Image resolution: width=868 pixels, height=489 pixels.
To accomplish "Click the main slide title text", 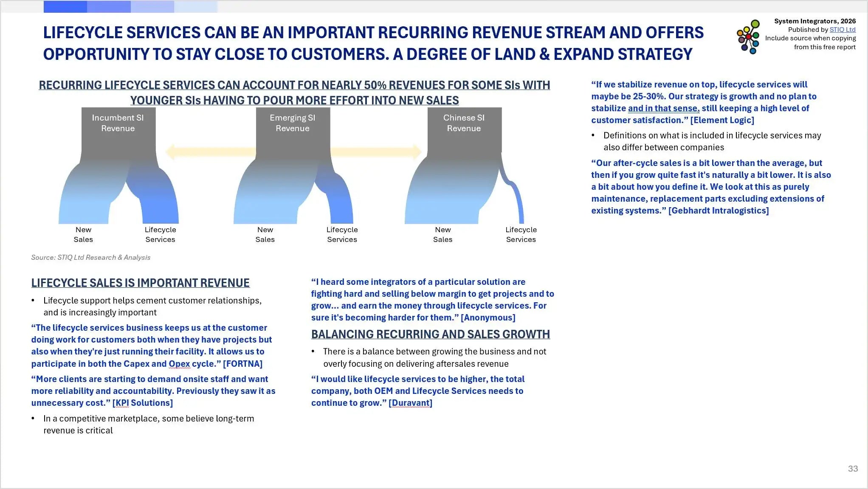I will pos(373,43).
